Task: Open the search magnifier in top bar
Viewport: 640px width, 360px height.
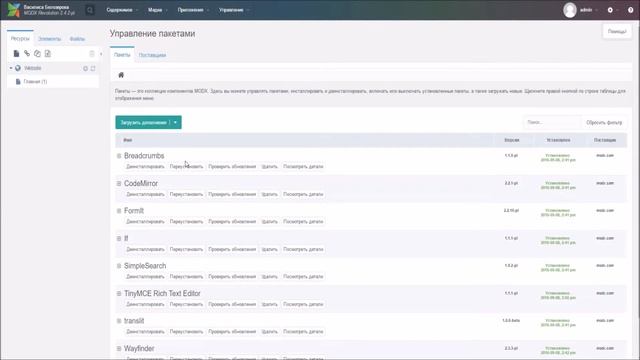Action: tap(90, 10)
